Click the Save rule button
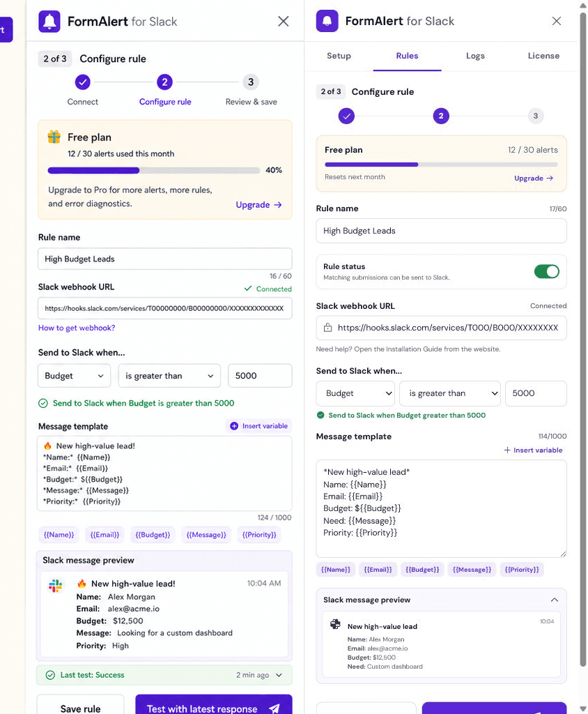588x714 pixels. pyautogui.click(x=80, y=704)
